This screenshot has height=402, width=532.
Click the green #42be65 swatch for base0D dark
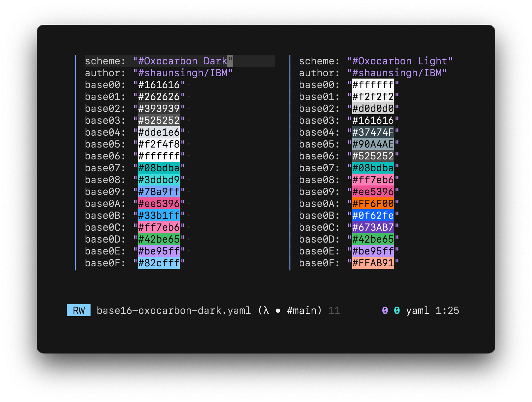[x=159, y=239]
